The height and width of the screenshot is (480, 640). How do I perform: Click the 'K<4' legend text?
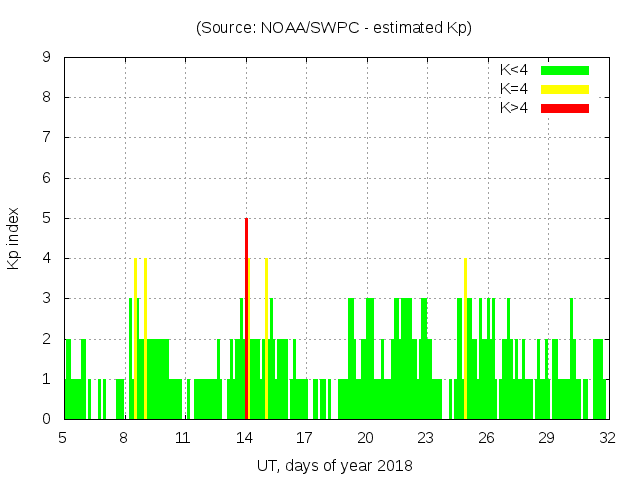tap(515, 70)
